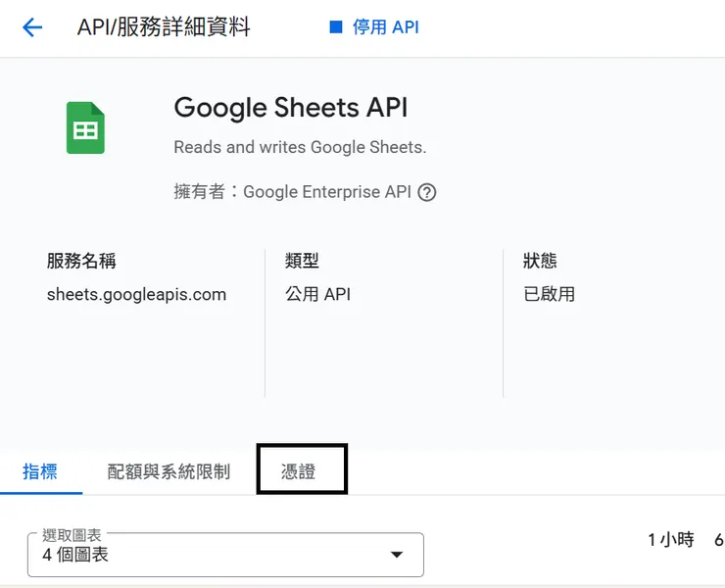Click the API/服務詳細資料 page title
Image resolution: width=725 pixels, height=588 pixels.
164,26
